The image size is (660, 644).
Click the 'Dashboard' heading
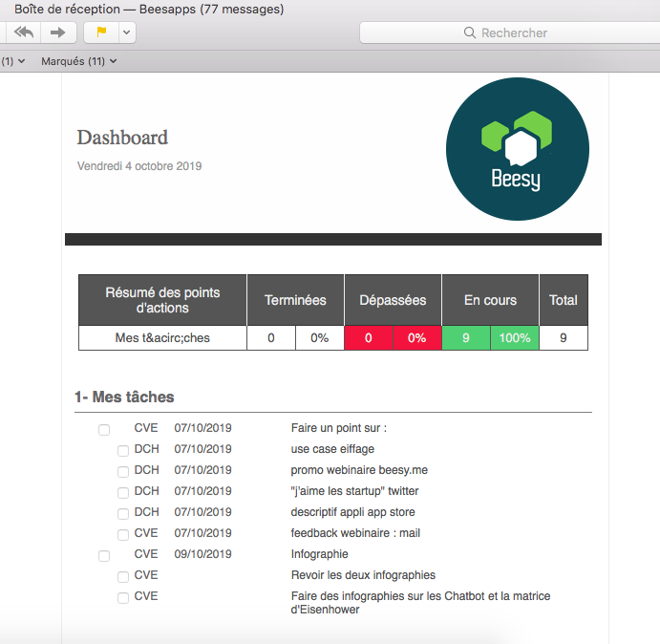(122, 138)
